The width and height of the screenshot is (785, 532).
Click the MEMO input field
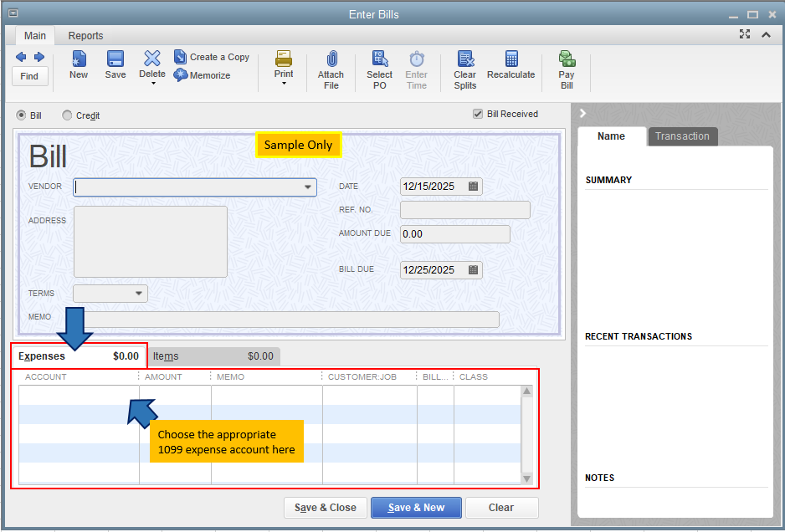(x=286, y=320)
